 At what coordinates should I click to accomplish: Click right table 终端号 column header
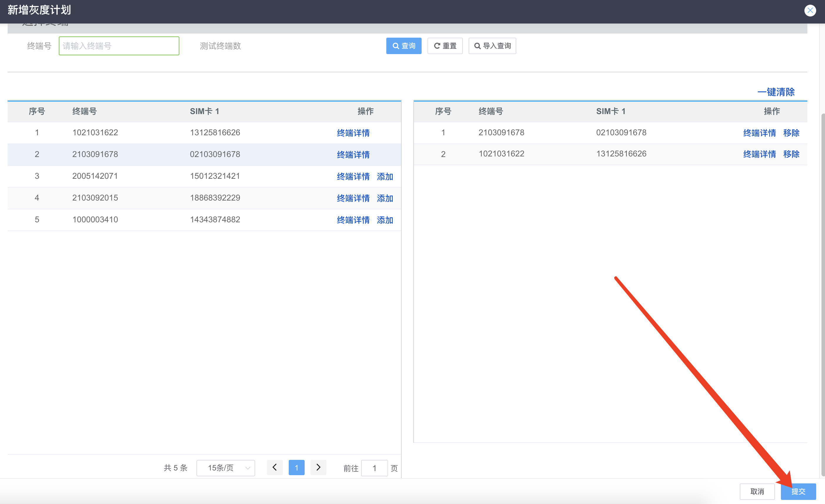[490, 111]
